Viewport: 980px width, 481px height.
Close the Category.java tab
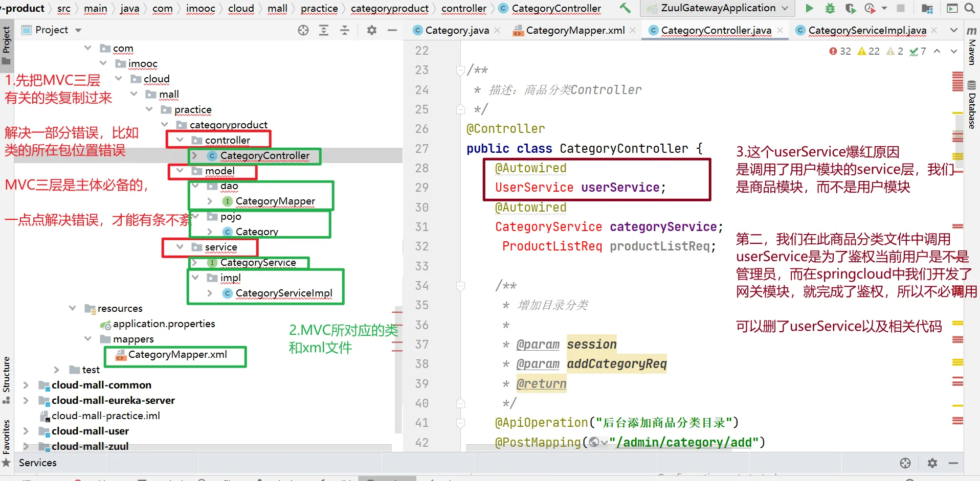coord(497,30)
